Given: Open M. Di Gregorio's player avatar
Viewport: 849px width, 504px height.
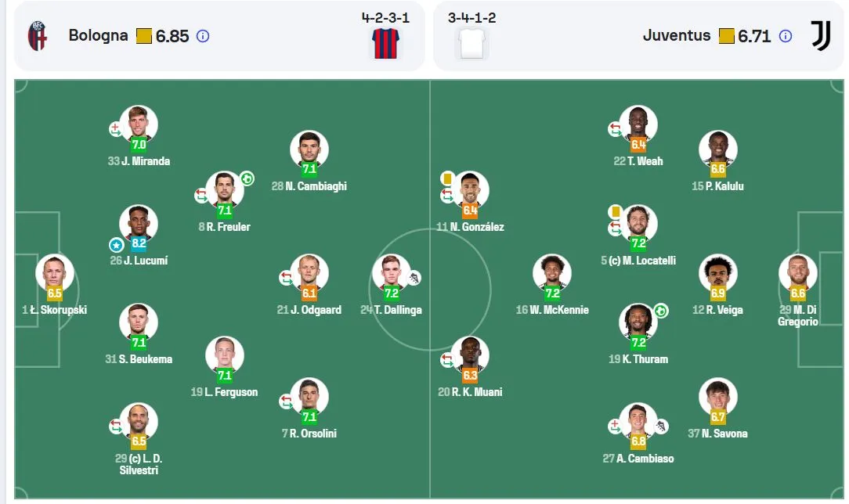Looking at the screenshot, I should [x=797, y=272].
